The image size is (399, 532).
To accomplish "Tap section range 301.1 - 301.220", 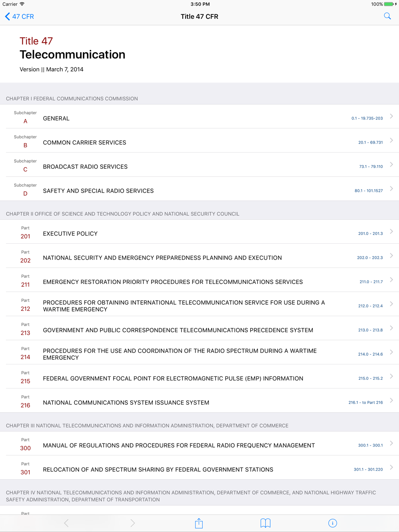I will 368,469.
